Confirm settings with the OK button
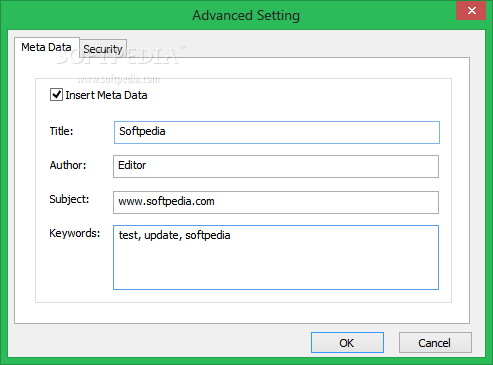 (x=347, y=342)
